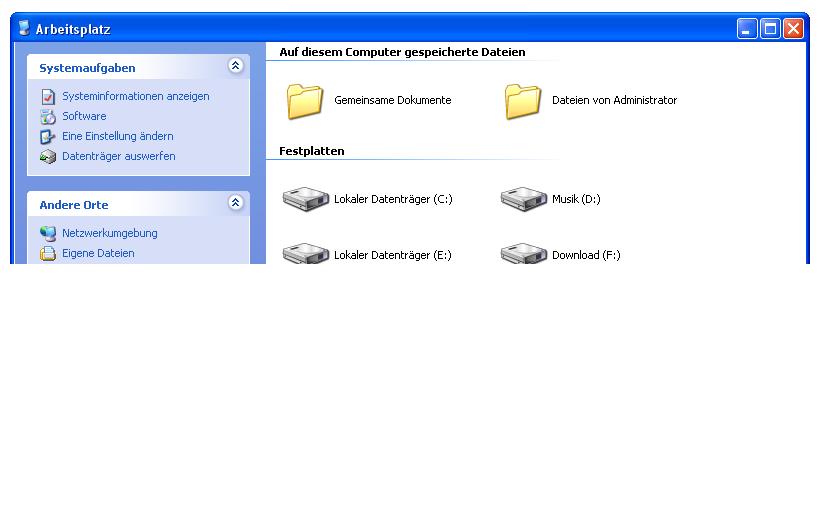Select the Download (F:) drive icon
Screen dimensions: 837x512
pyautogui.click(x=524, y=253)
